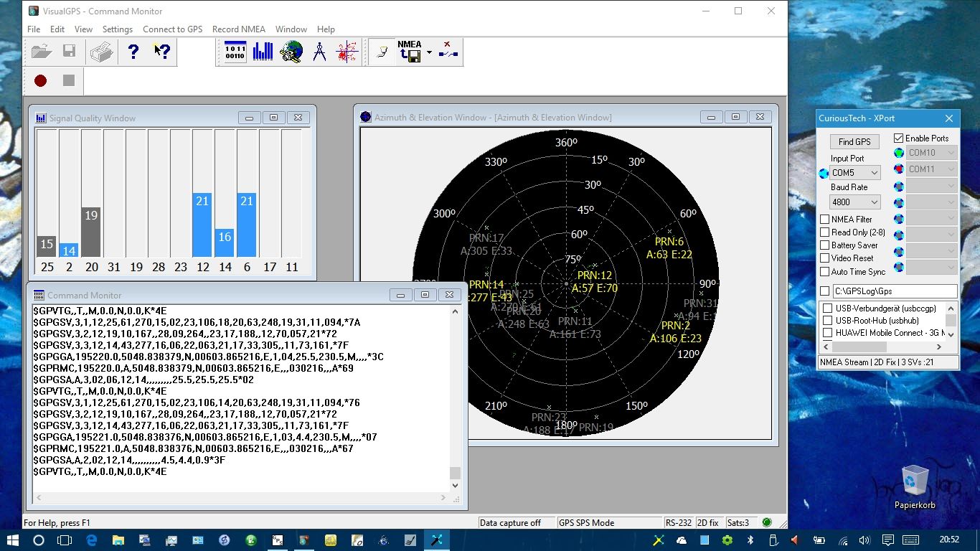Open the Command Monitor binary data icon
The image size is (980, 551).
[235, 52]
